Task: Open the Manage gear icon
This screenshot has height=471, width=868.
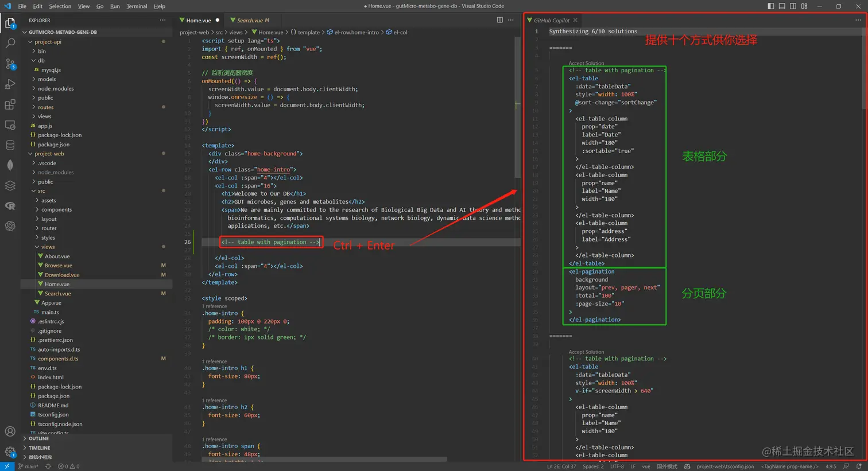Action: (10, 452)
